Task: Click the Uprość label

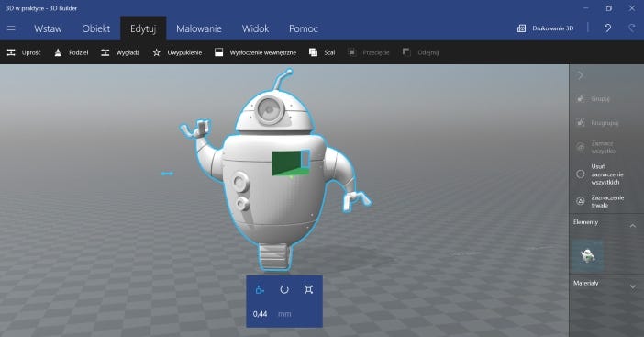Action: [31, 52]
